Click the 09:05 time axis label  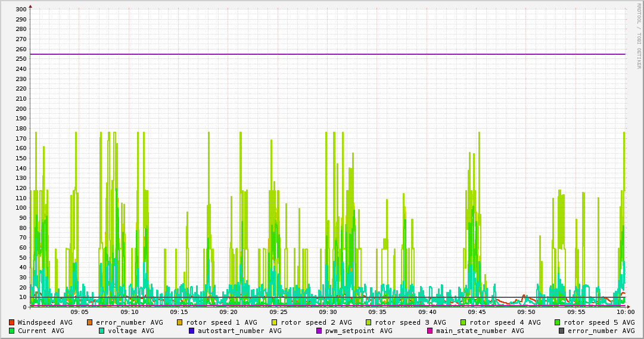pyautogui.click(x=79, y=312)
